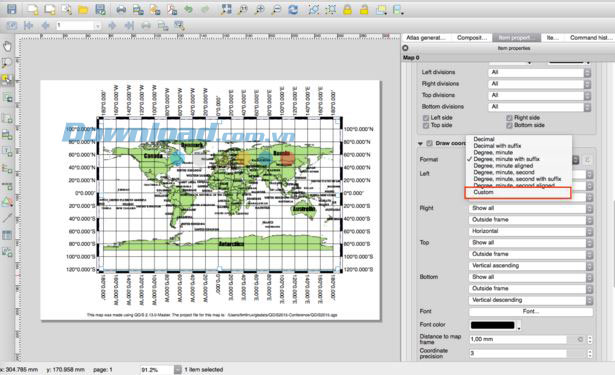Viewport: 615px width, 375px height.
Task: Choose Custom from the format list
Action: tap(518, 193)
